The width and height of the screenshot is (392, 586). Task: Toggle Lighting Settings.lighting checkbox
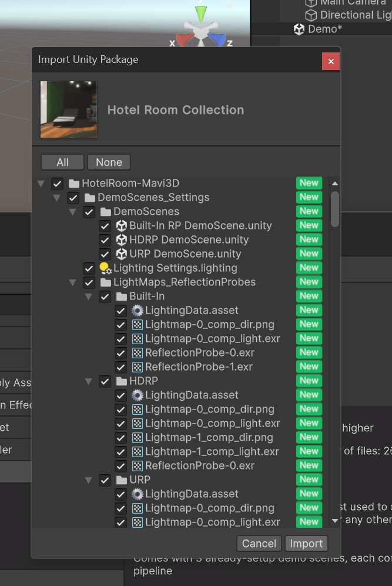(x=89, y=268)
